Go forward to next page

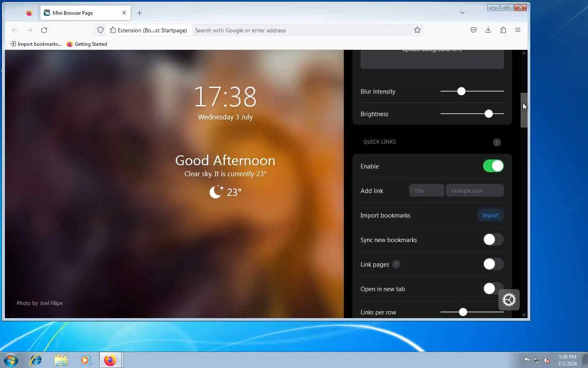pyautogui.click(x=29, y=30)
